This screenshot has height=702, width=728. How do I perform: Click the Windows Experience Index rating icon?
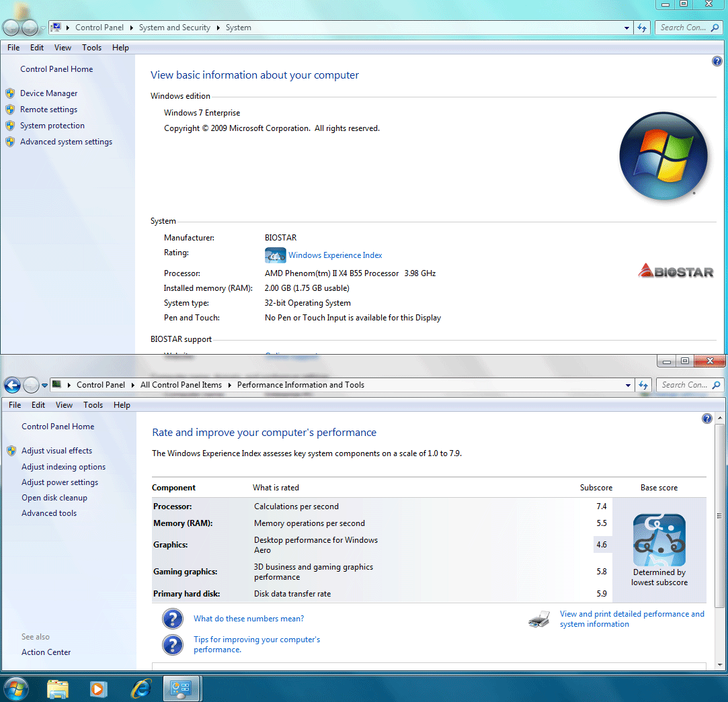tap(276, 255)
